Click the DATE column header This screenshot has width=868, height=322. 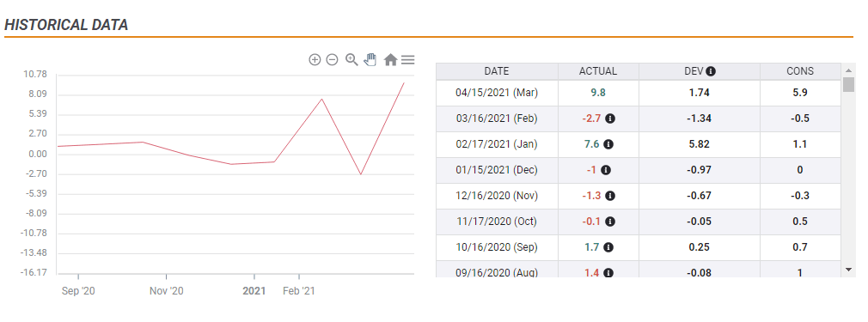click(x=497, y=71)
